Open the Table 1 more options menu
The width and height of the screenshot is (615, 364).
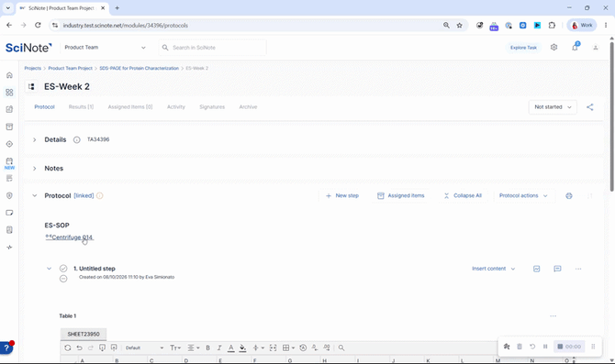[553, 315]
